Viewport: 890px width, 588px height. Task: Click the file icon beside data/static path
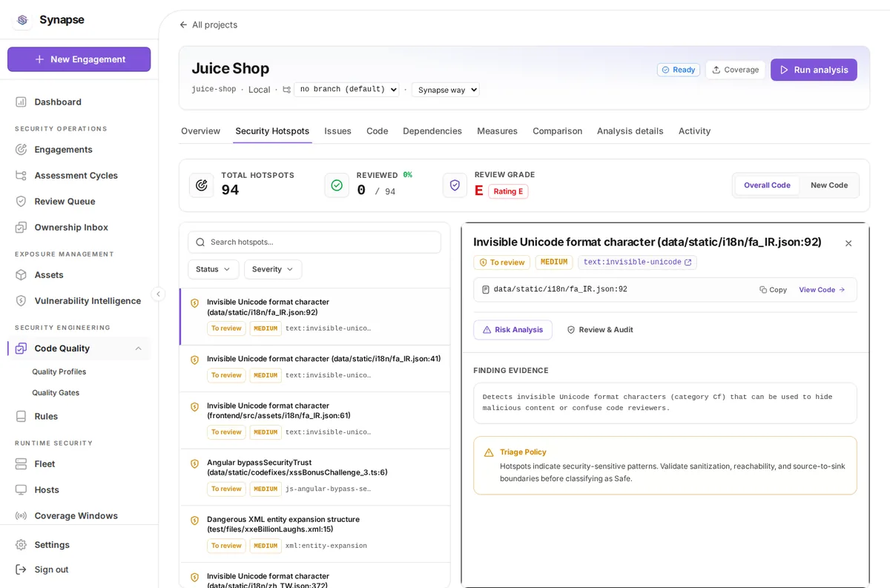486,290
